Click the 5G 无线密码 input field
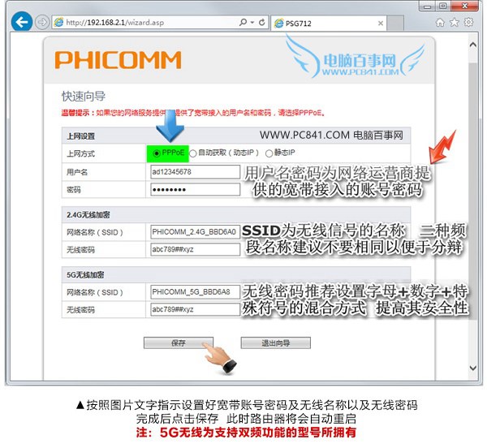This screenshot has width=487, height=448. (195, 310)
